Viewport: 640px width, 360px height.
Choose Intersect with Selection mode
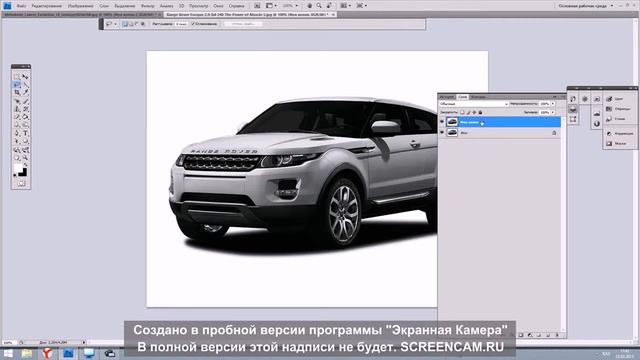[x=143, y=24]
